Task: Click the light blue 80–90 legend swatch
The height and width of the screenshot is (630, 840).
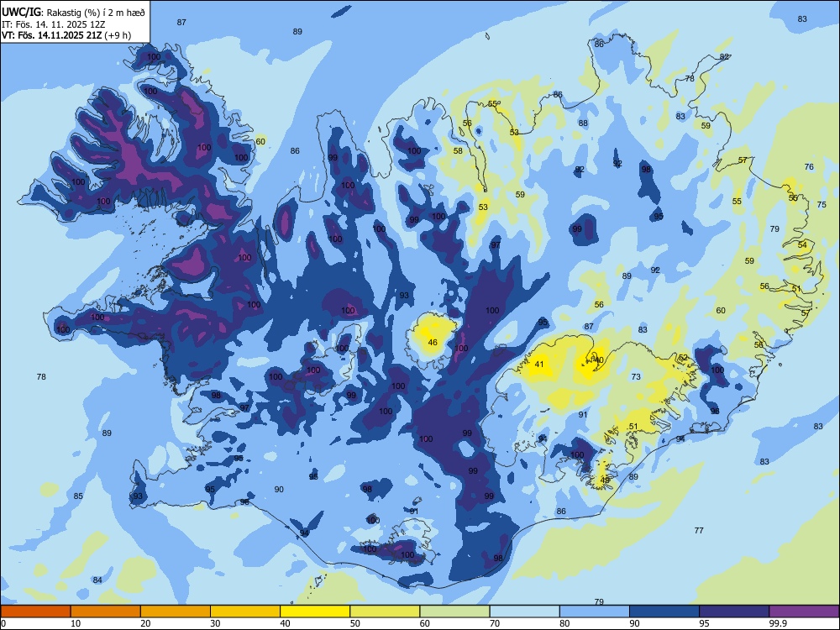Action: tap(595, 612)
